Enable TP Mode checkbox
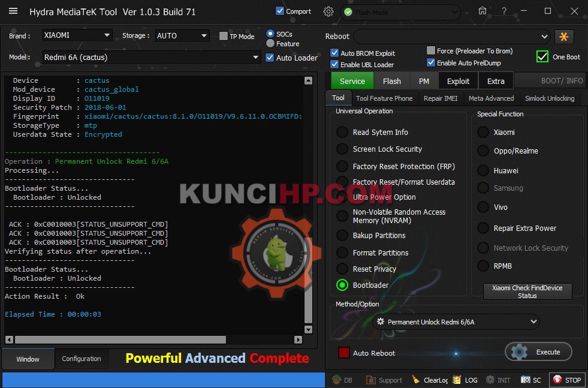 coord(224,36)
